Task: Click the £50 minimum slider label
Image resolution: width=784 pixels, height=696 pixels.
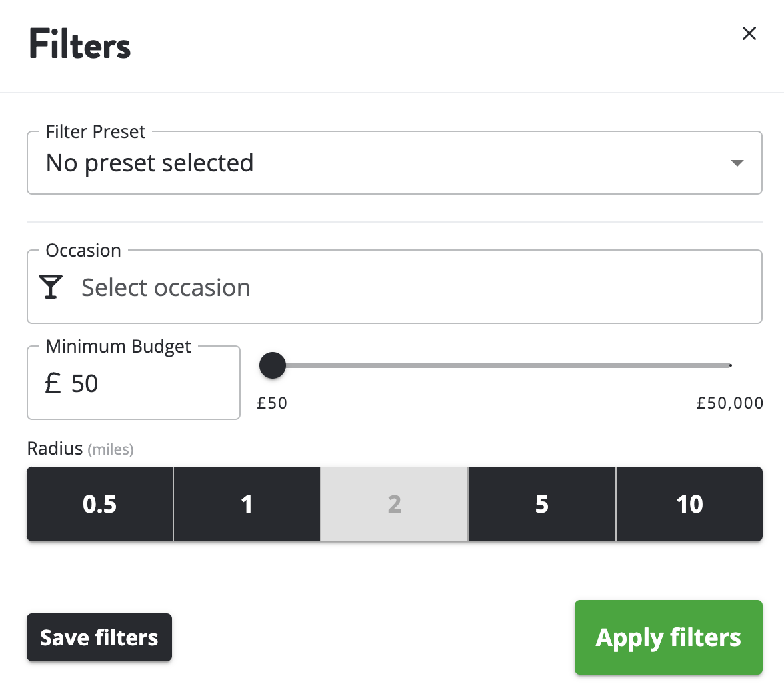Action: pyautogui.click(x=272, y=403)
